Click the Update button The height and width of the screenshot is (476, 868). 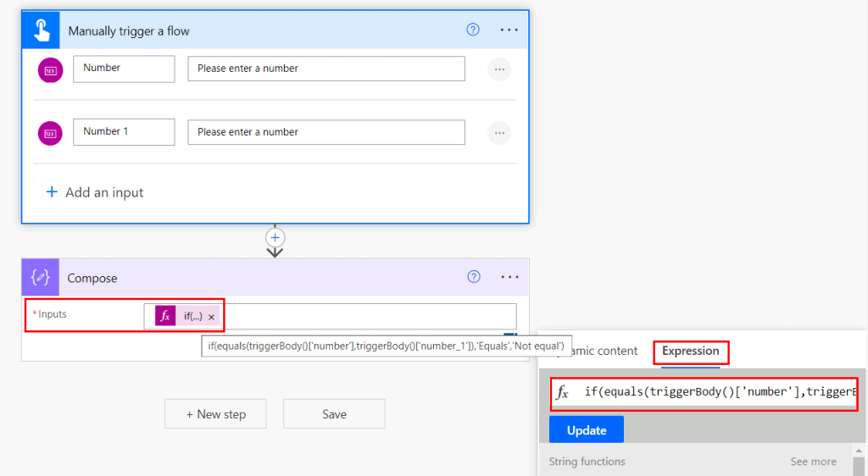587,430
